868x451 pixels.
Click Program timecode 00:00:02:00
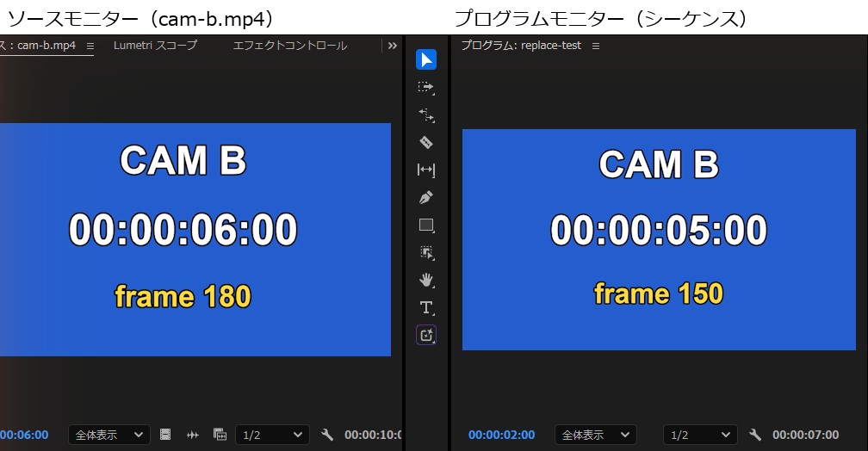pyautogui.click(x=501, y=435)
